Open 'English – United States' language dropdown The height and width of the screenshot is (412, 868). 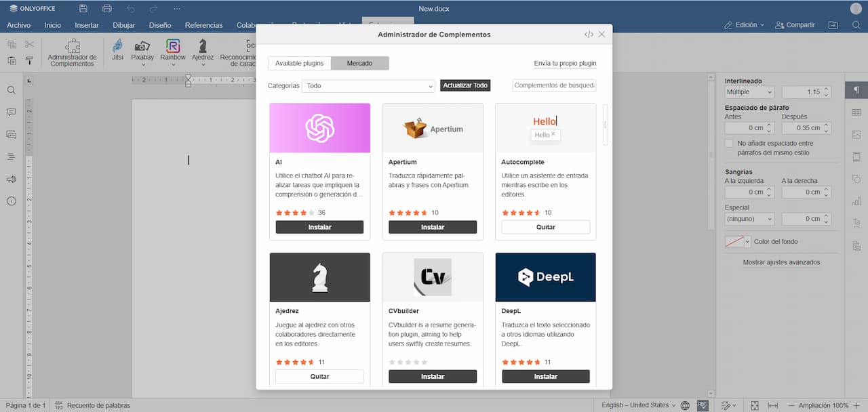tap(638, 405)
